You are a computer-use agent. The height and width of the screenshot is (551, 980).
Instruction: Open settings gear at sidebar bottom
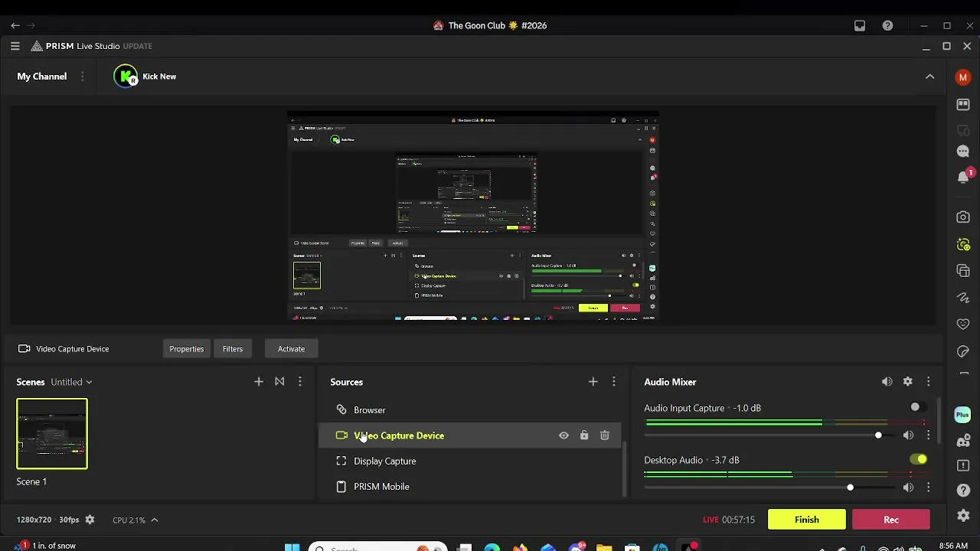tap(963, 516)
